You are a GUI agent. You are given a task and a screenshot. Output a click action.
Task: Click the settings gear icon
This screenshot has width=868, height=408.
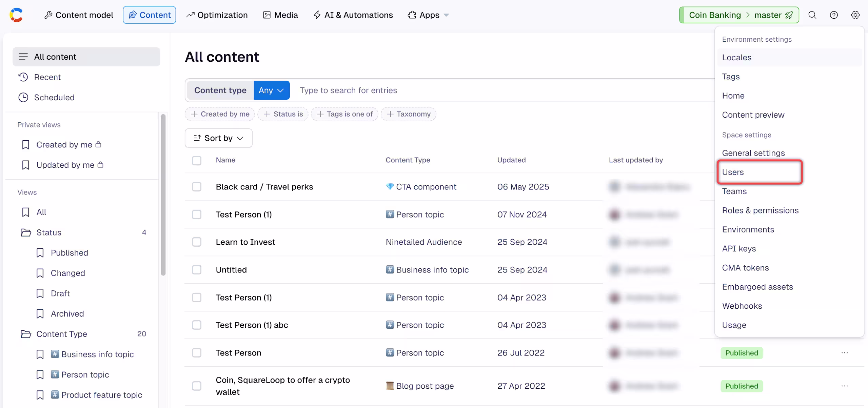[x=855, y=15]
